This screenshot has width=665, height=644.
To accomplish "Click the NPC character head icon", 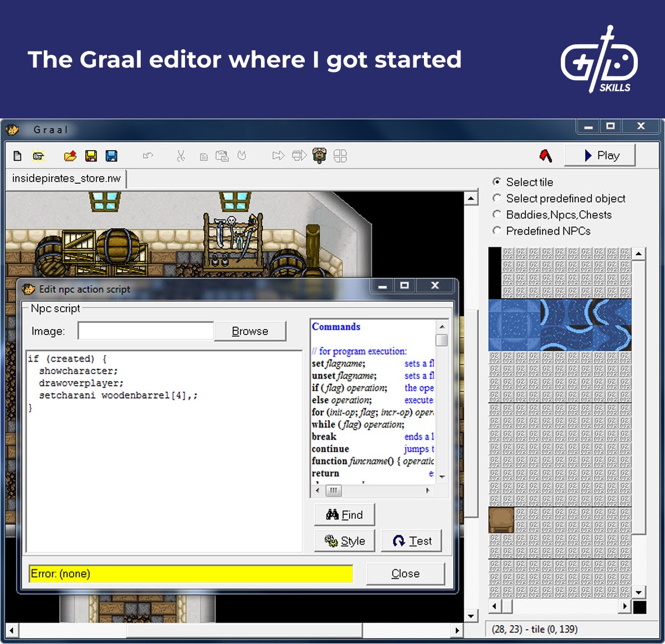I will (x=320, y=156).
